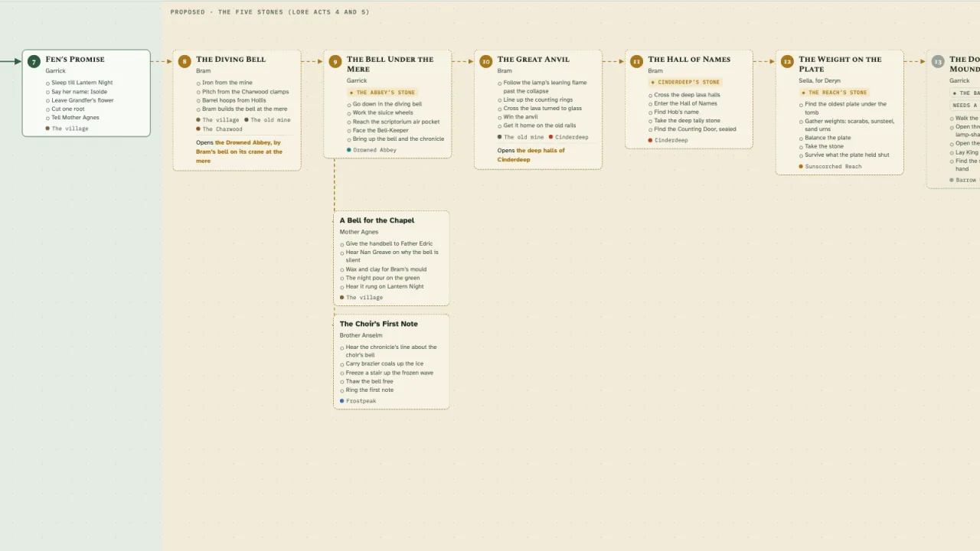Click 'Survive what the plate held shut' text

click(847, 155)
